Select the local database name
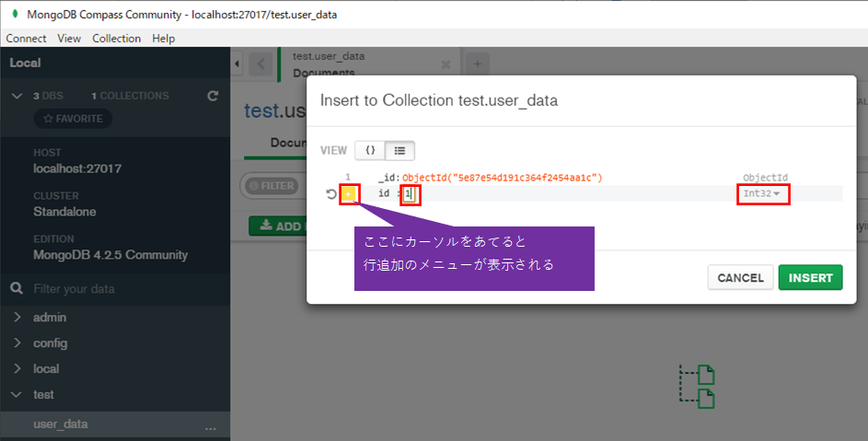 [46, 368]
